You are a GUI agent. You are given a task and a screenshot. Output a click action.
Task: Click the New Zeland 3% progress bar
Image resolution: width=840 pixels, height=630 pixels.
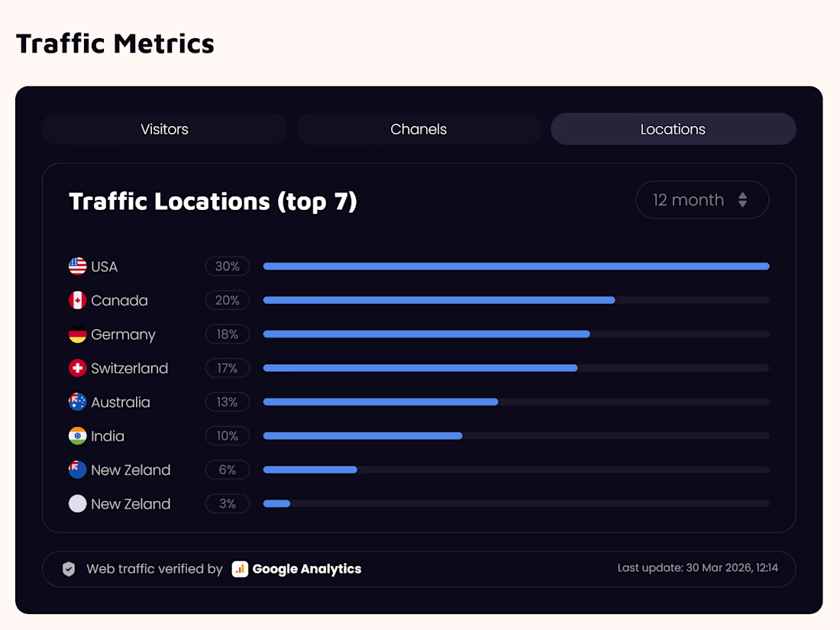[516, 503]
